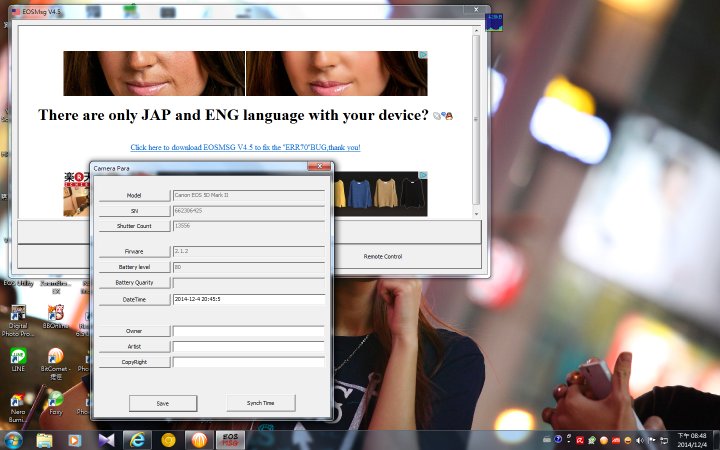Open the BBOnline desktop shortcut

56,317
